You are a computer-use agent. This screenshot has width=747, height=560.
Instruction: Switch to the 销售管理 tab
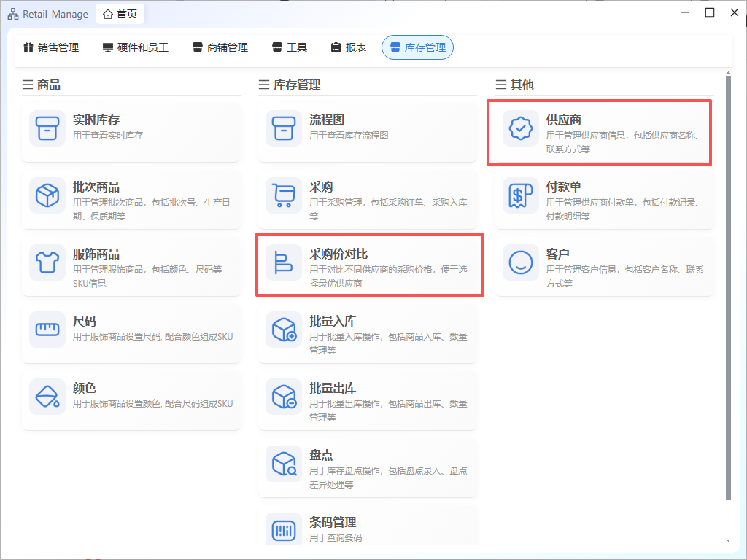pyautogui.click(x=51, y=47)
